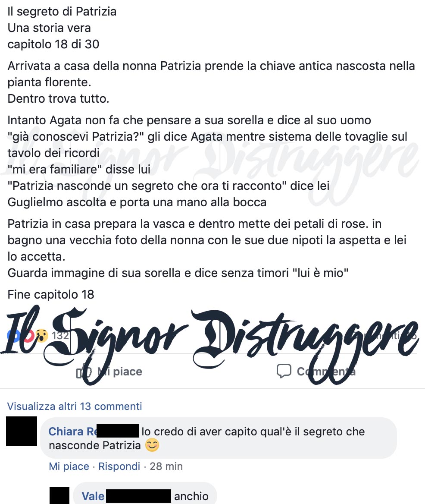425x504 pixels.
Task: Open Chiara's profile picture thumbnail
Action: [x=22, y=431]
